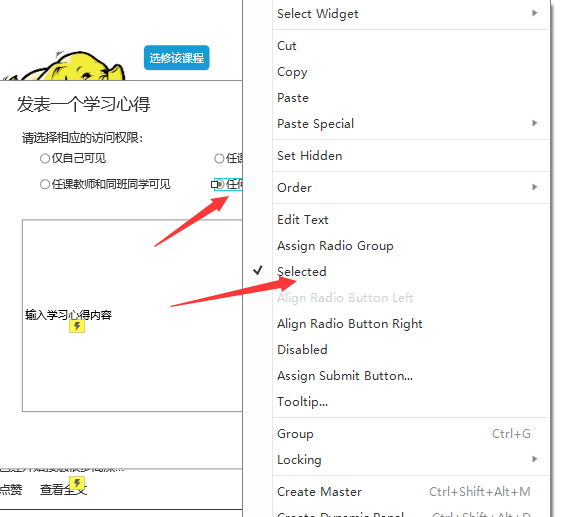Choose Copy from context menu
The image size is (580, 517).
411,72
